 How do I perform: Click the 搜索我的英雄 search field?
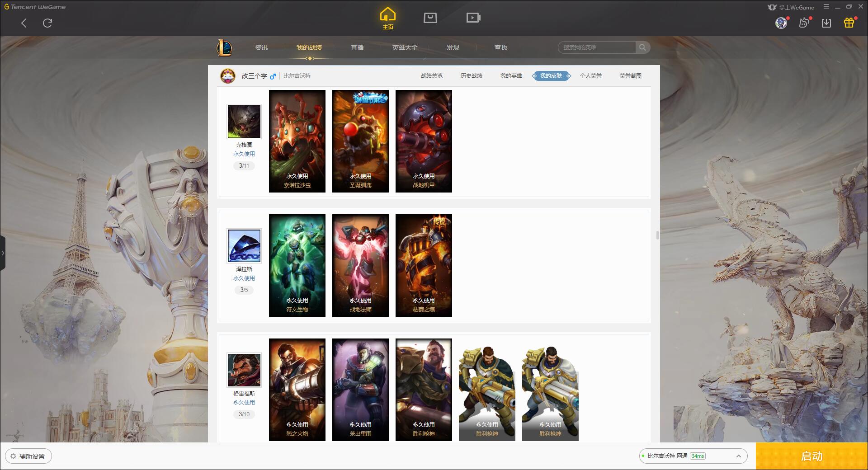(597, 47)
